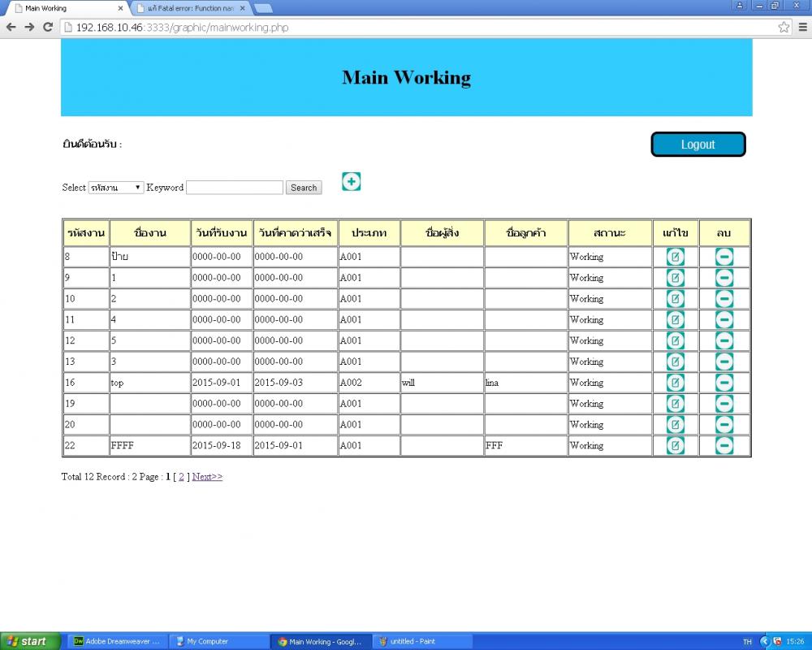Click the 'Total 12 Record' text
The height and width of the screenshot is (650, 812).
(x=93, y=476)
